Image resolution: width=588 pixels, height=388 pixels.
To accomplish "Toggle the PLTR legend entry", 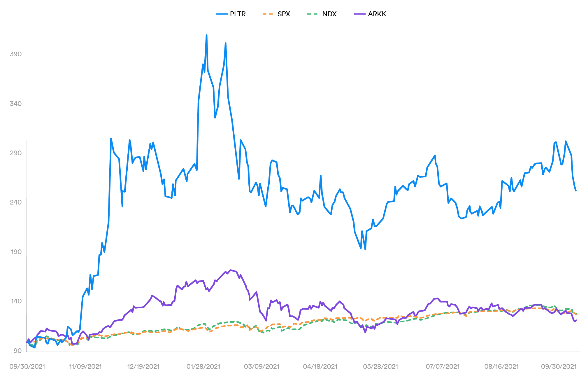I will click(x=238, y=14).
